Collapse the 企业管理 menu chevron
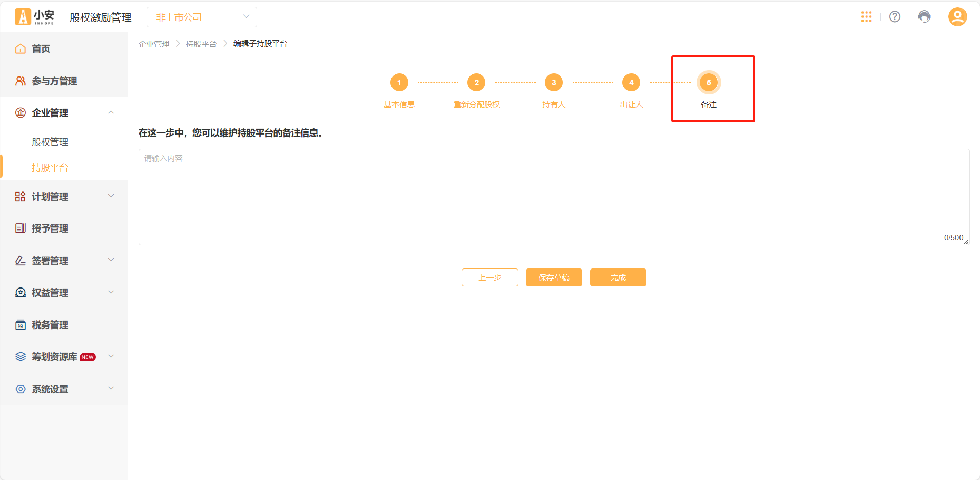980x480 pixels. tap(111, 112)
